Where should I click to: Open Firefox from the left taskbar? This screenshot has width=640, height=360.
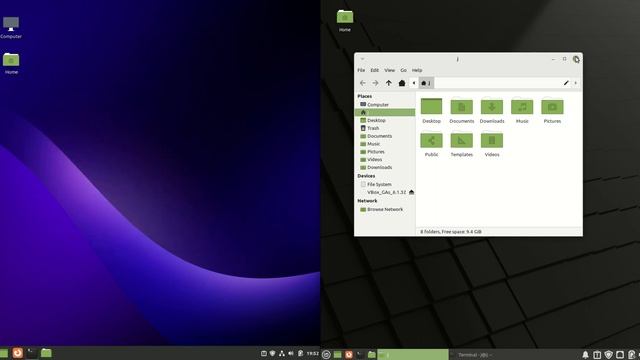pyautogui.click(x=18, y=353)
